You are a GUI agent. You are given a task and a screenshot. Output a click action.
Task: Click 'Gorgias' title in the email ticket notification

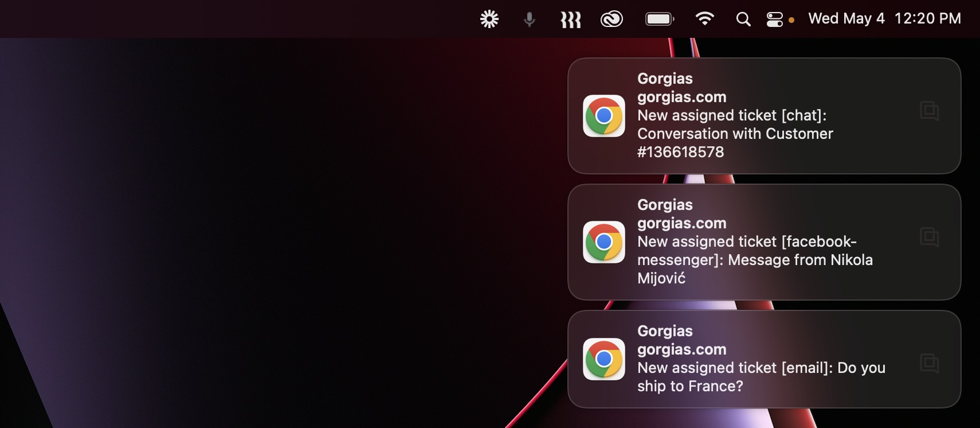click(x=665, y=331)
